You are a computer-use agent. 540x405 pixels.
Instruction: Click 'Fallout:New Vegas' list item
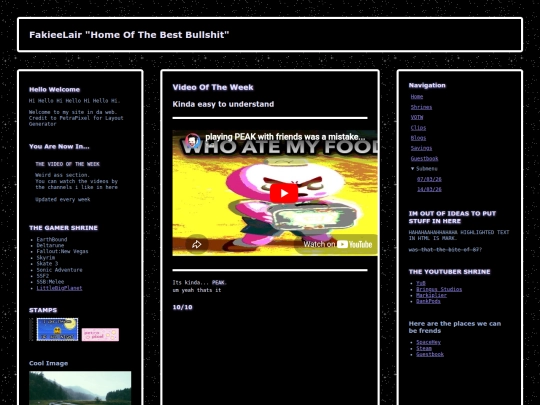pyautogui.click(x=62, y=251)
